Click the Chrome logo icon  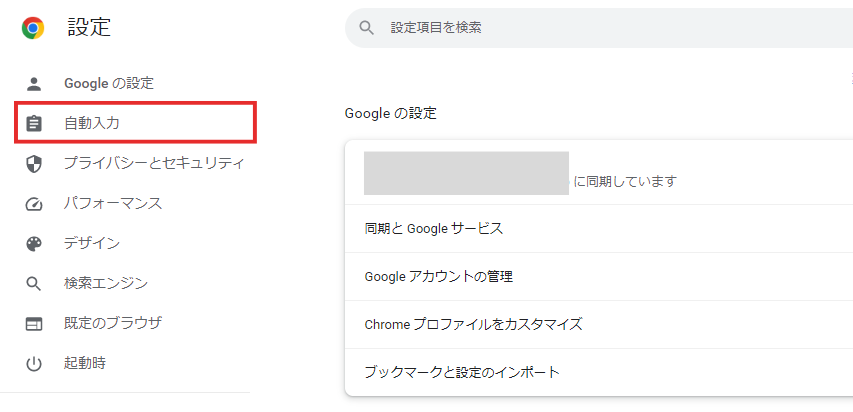pyautogui.click(x=33, y=28)
